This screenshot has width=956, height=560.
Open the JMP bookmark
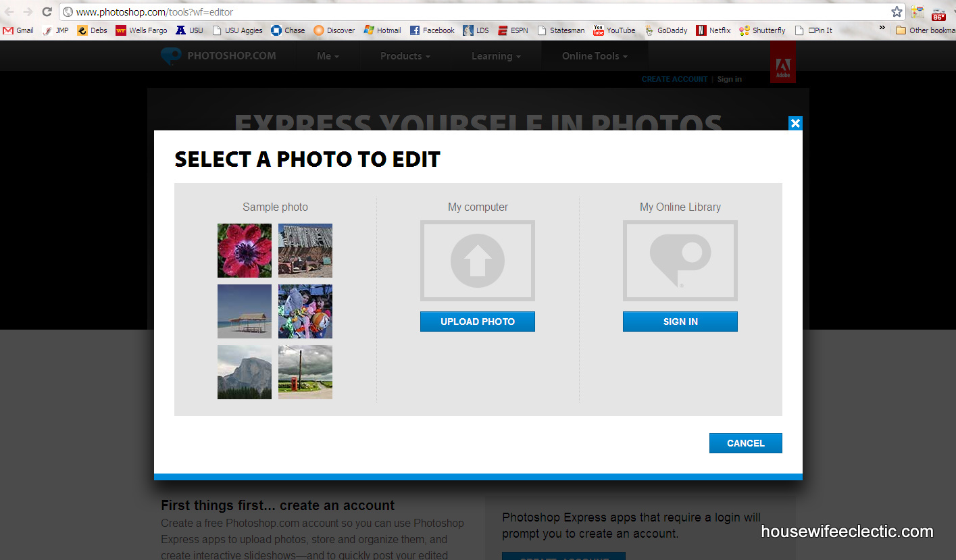point(55,30)
